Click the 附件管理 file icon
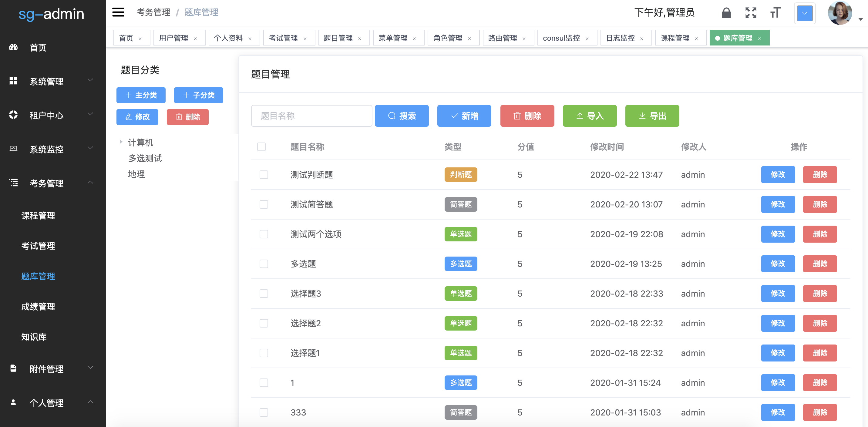Viewport: 868px width, 427px height. click(13, 368)
